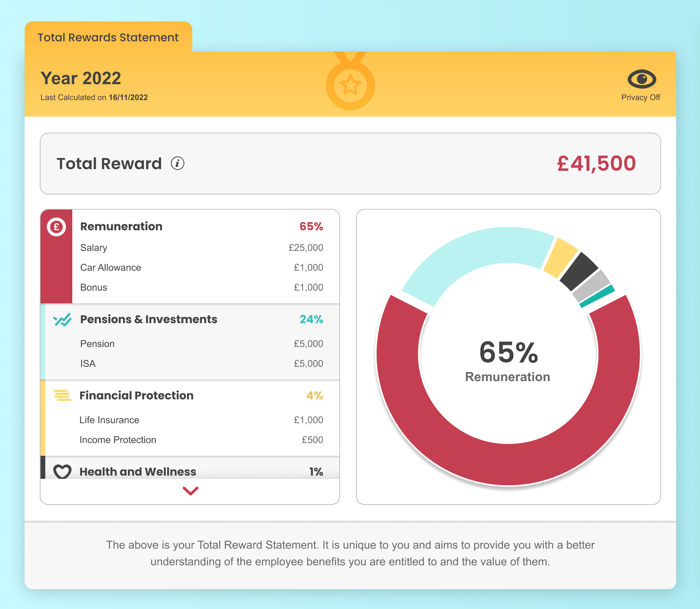Select the Health and Wellness heart icon
Screen dimensions: 700x609
click(x=62, y=472)
